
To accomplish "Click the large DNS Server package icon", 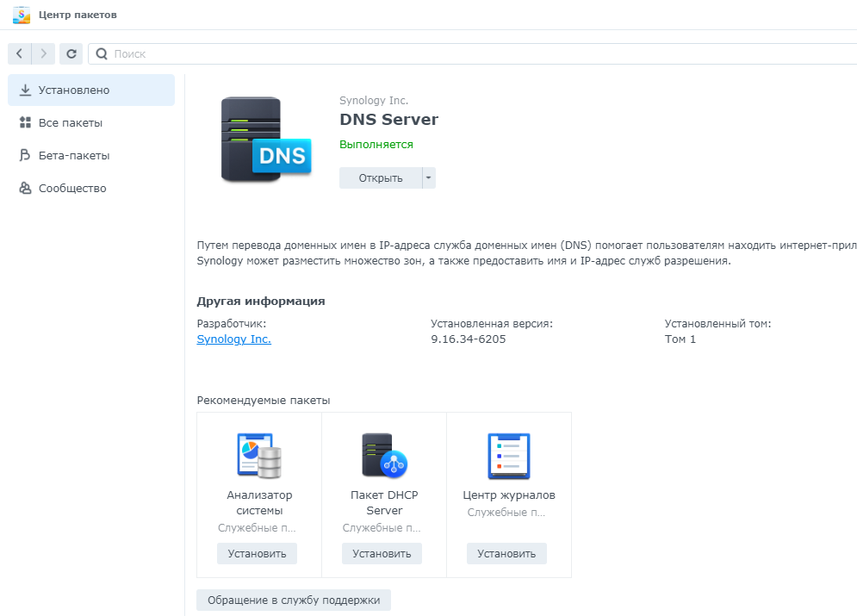I will point(266,140).
